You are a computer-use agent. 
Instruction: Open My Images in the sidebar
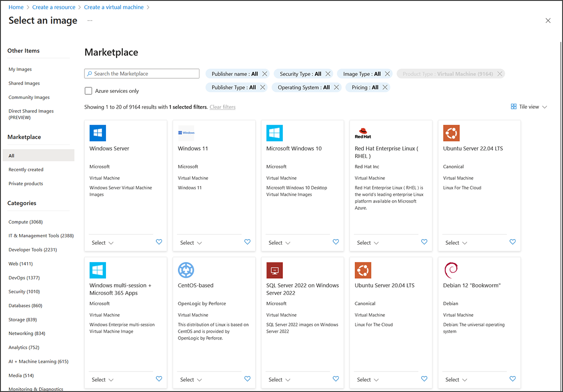coord(20,69)
